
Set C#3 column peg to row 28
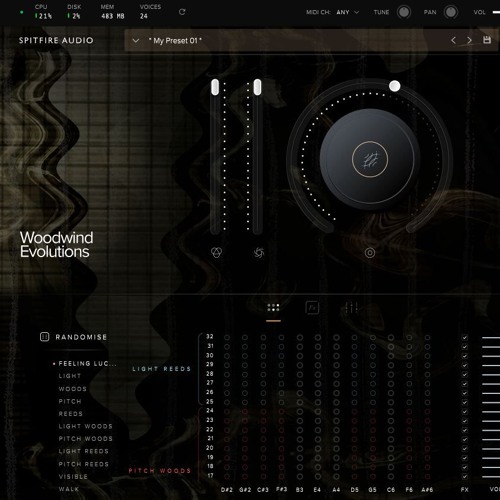pyautogui.click(x=263, y=375)
